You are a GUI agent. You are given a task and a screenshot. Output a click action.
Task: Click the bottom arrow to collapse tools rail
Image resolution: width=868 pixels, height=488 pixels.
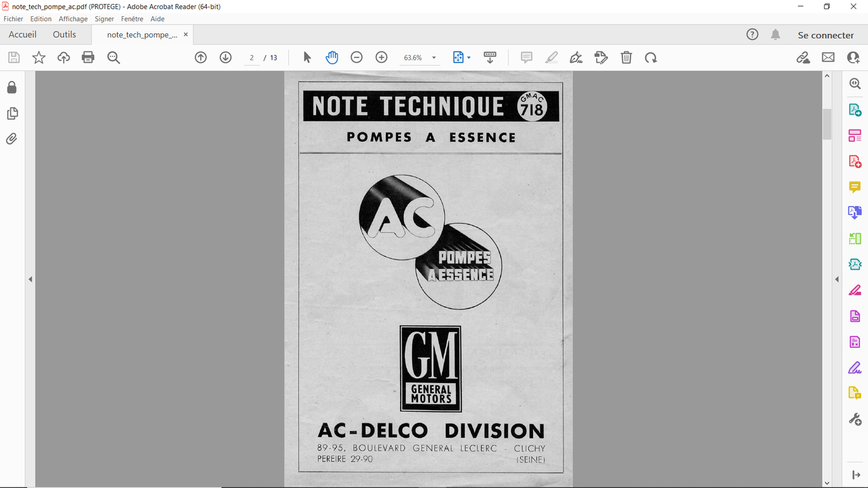854,475
